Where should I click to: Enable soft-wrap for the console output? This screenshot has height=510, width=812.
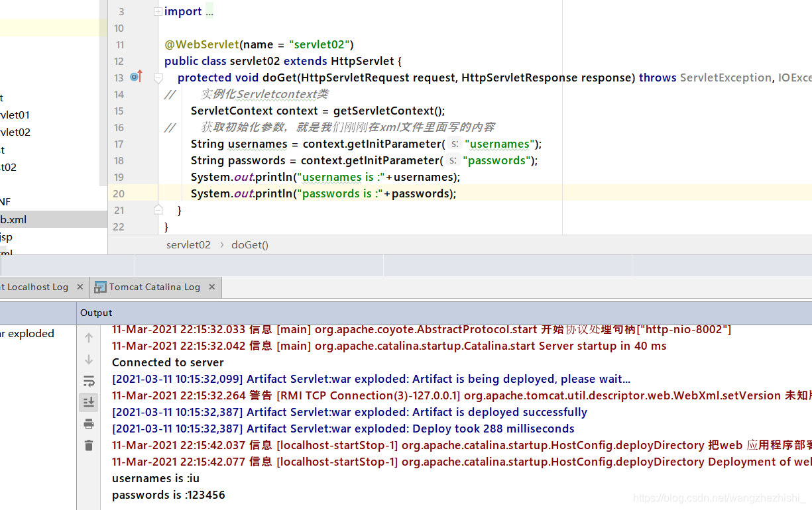88,381
